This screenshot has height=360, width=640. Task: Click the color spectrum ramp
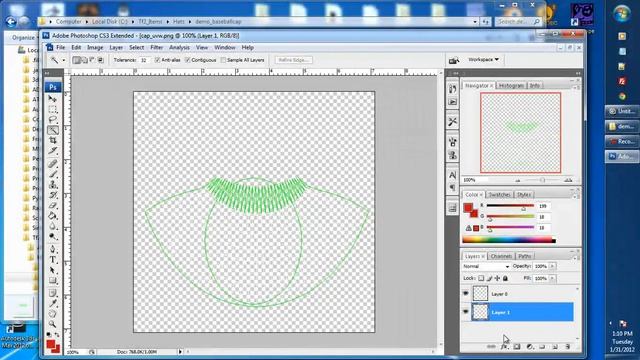tap(509, 240)
